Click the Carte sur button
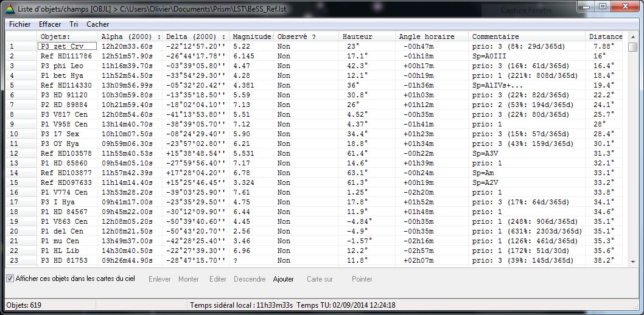The width and height of the screenshot is (644, 315). [320, 279]
